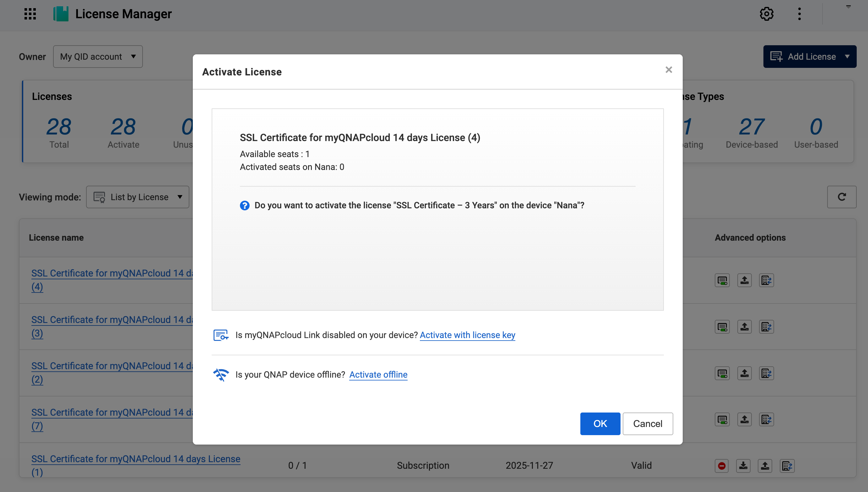This screenshot has height=492, width=868.
Task: Cancel the license activation
Action: coord(648,424)
